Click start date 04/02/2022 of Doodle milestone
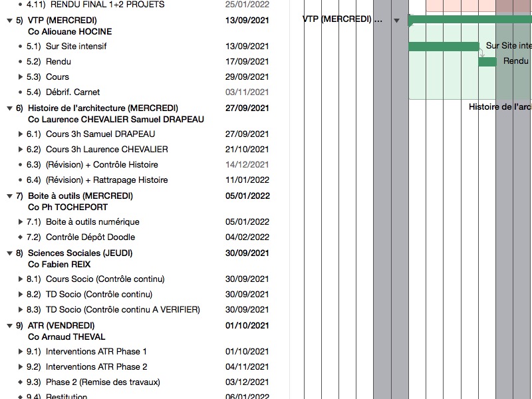Viewport: 532px width, 399px height. (247, 237)
